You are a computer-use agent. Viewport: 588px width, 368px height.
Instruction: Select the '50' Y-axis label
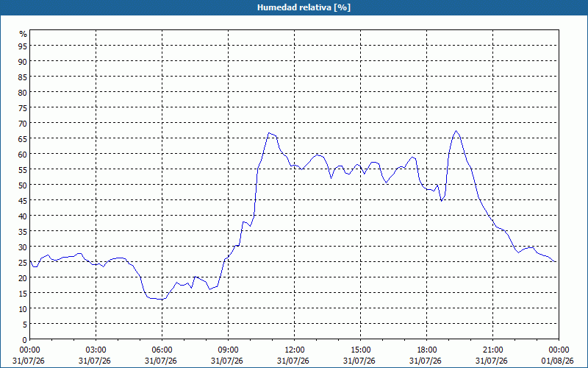tap(23, 185)
